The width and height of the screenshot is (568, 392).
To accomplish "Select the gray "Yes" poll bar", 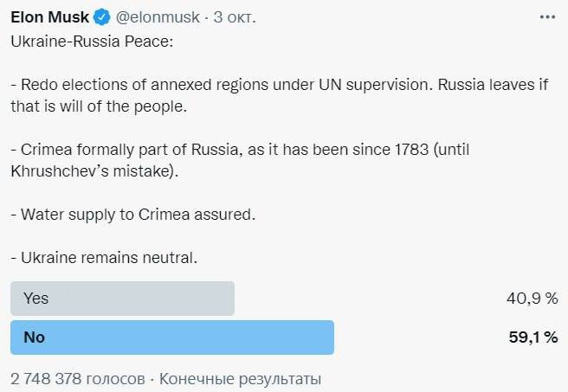I will [x=122, y=299].
